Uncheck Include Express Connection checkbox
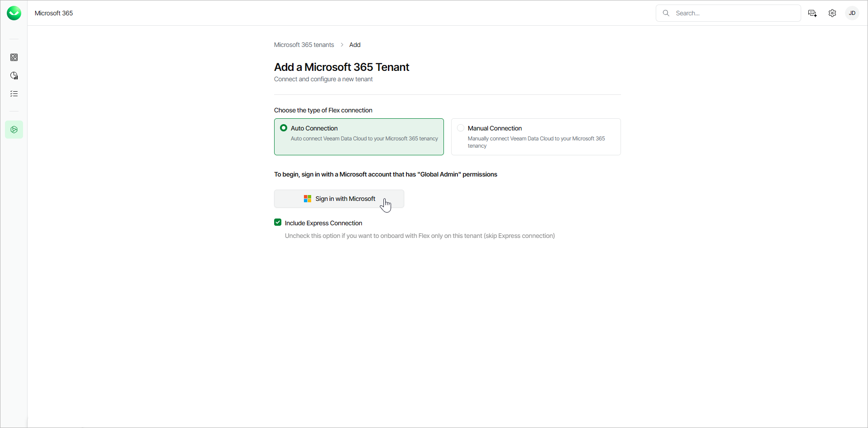The height and width of the screenshot is (428, 868). point(278,222)
